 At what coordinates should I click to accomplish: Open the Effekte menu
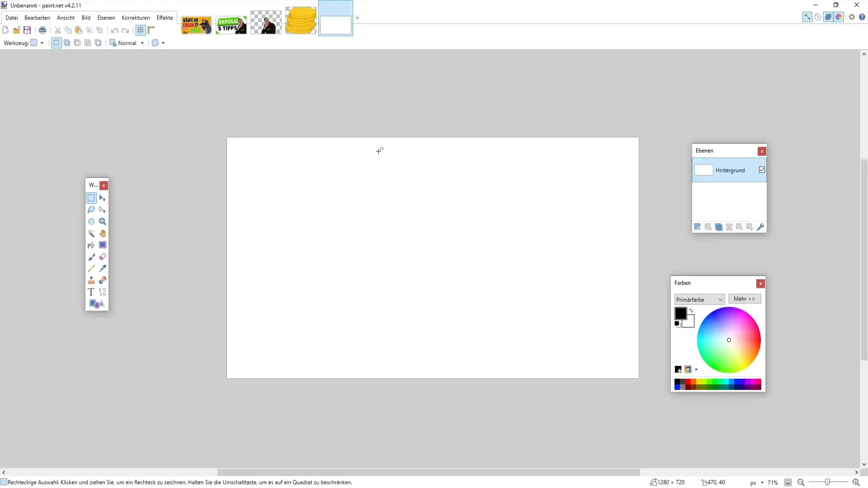coord(165,18)
